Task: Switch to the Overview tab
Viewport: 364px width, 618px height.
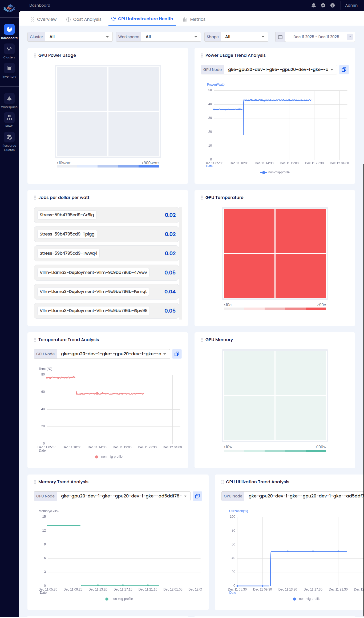Action: [x=43, y=19]
